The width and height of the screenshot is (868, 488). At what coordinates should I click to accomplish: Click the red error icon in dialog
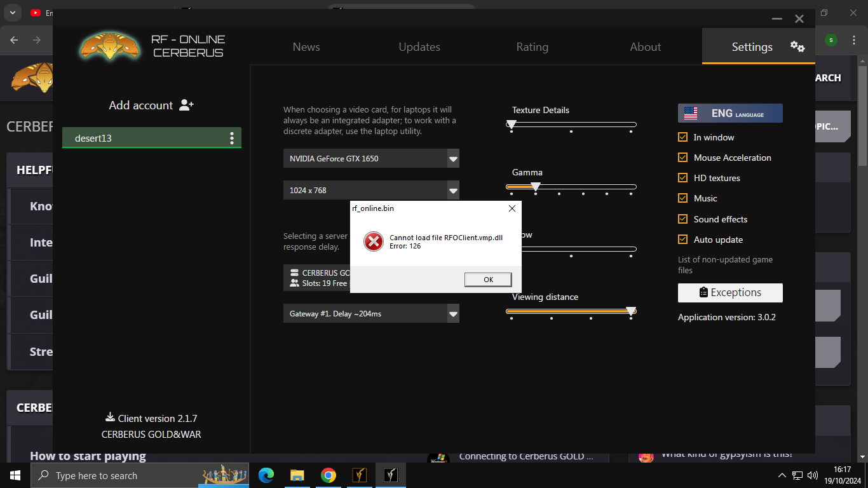374,241
